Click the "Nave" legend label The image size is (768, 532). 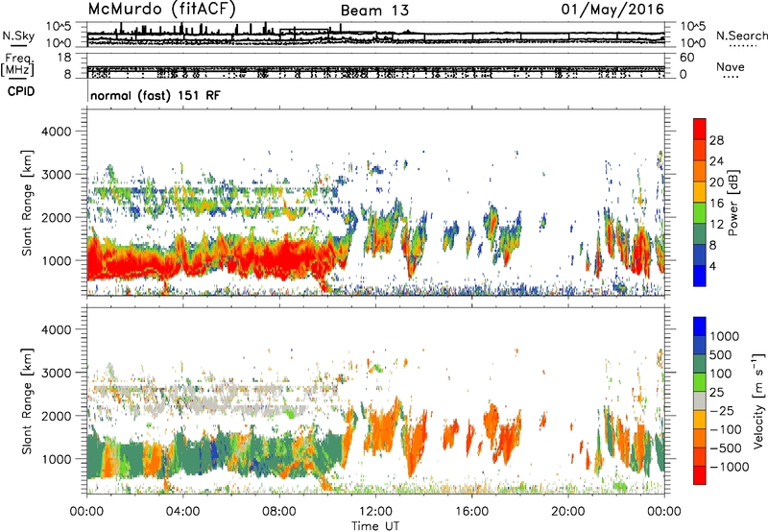(x=731, y=66)
